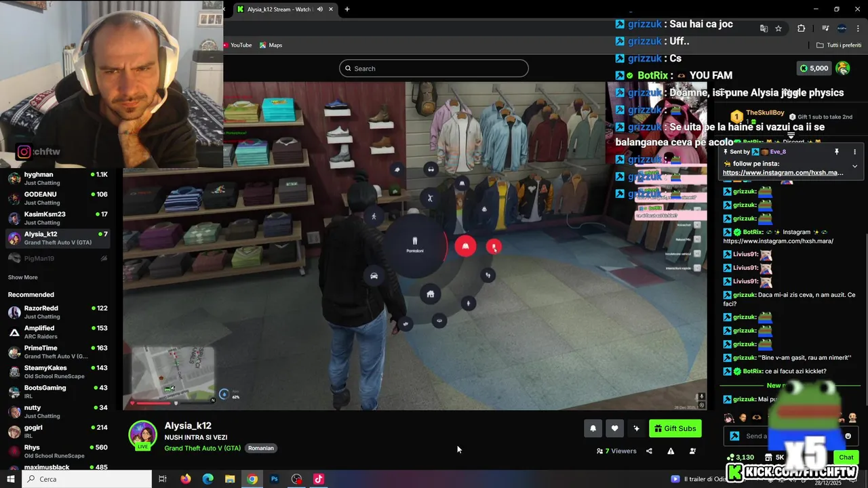
Task: Open the SteamyKakes Old School RuneScape channel
Action: tap(58, 372)
